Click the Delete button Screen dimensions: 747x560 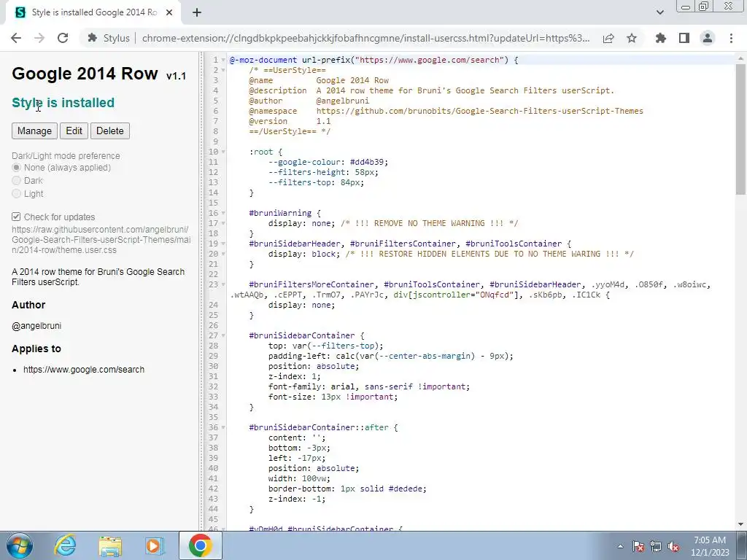110,131
